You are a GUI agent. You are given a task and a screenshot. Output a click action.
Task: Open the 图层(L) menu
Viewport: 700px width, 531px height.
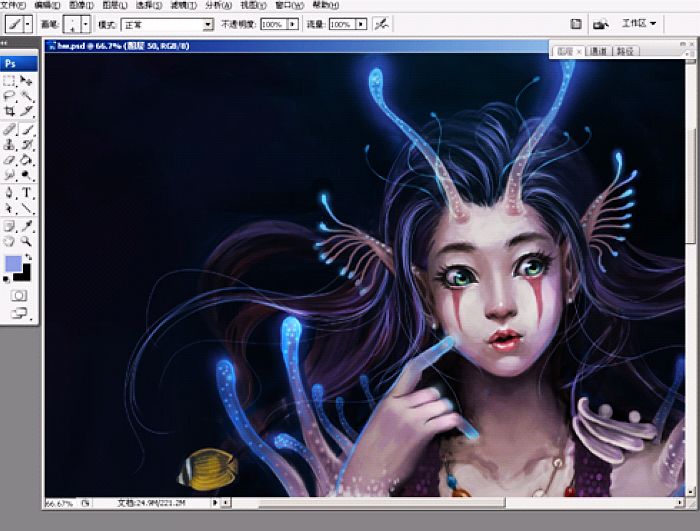[115, 5]
